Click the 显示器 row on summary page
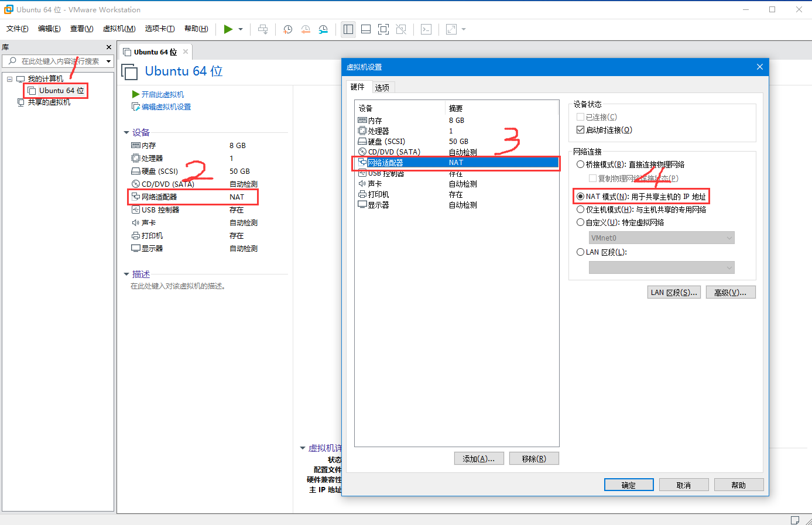Viewport: 812px width, 525px height. click(x=193, y=248)
